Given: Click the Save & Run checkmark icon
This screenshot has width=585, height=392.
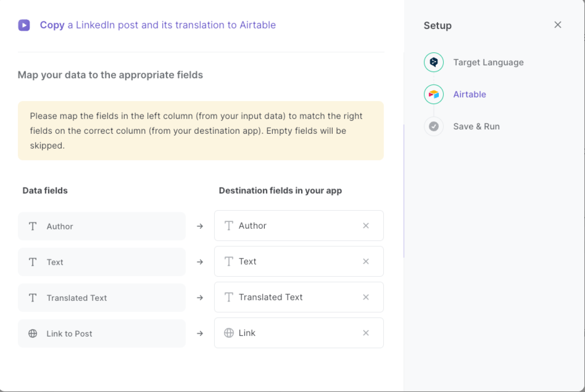Looking at the screenshot, I should 433,126.
